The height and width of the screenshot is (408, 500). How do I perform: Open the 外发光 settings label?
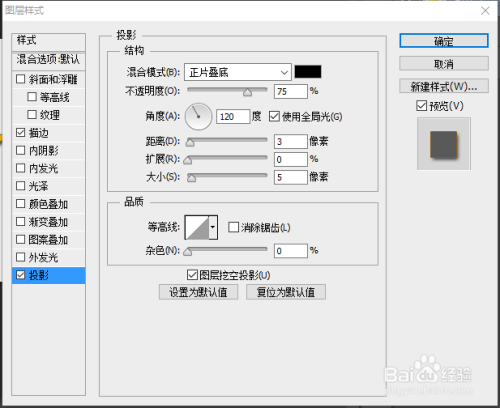(x=43, y=257)
